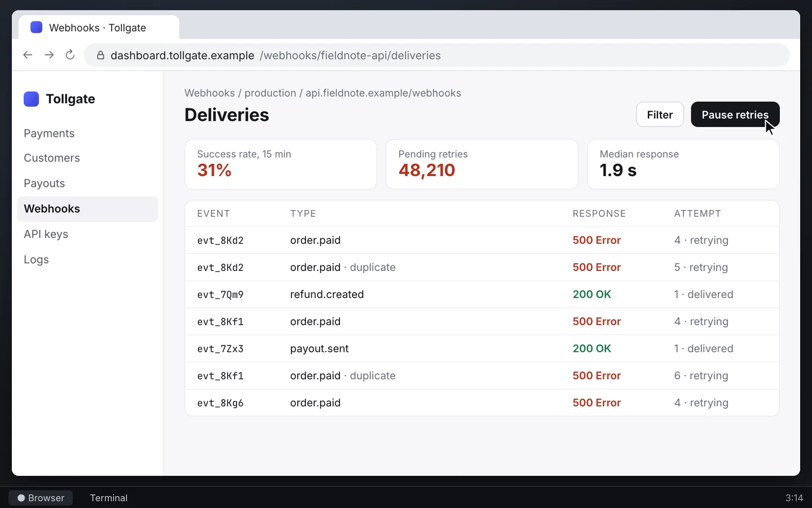Click "200 OK" in the refund.created row

tap(592, 295)
